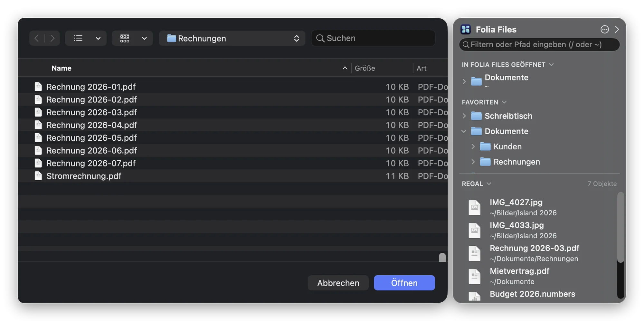The height and width of the screenshot is (321, 644).
Task: Open the Folia Files more options ellipsis icon
Action: pyautogui.click(x=604, y=29)
